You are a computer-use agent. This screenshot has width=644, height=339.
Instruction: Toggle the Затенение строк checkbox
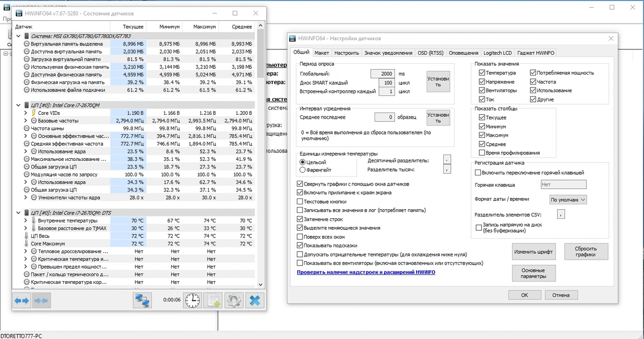point(299,219)
